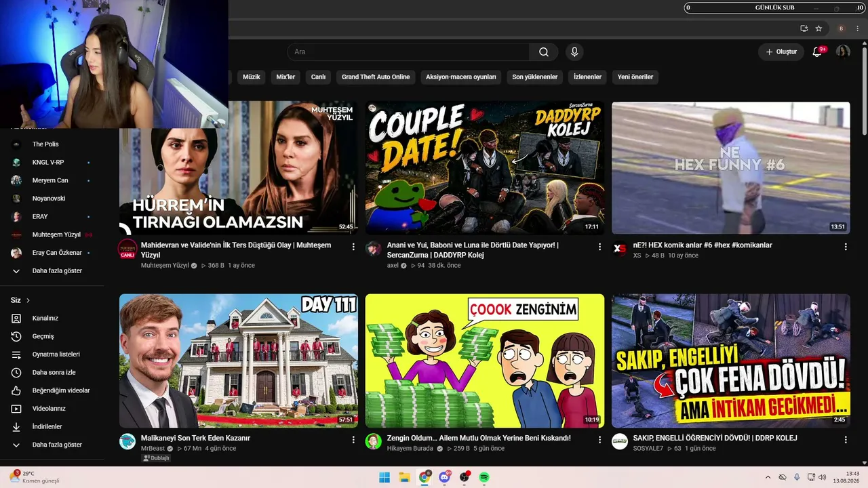Play the Couple Date DaddyRP thumbnail
Image resolution: width=868 pixels, height=488 pixels.
click(x=485, y=168)
